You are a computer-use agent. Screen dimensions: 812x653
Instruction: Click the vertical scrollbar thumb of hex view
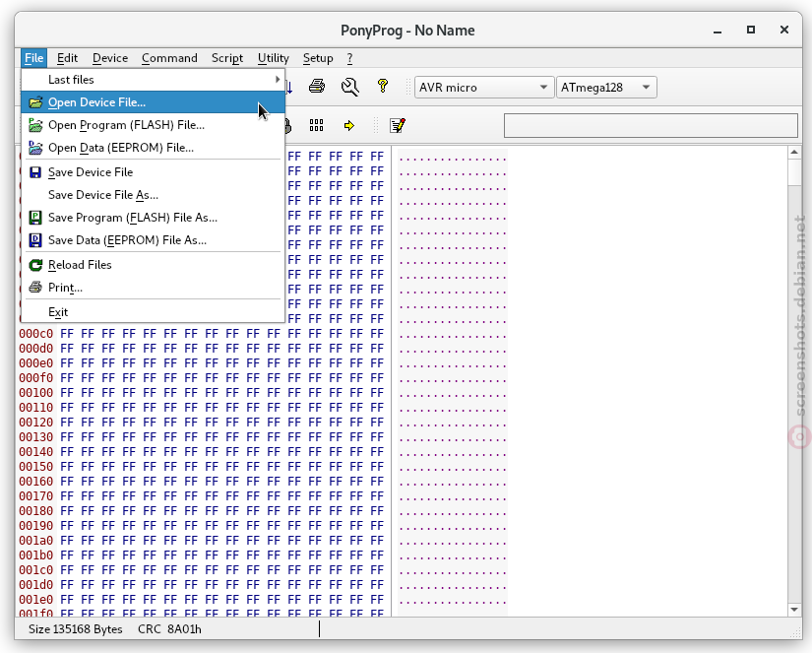(794, 172)
